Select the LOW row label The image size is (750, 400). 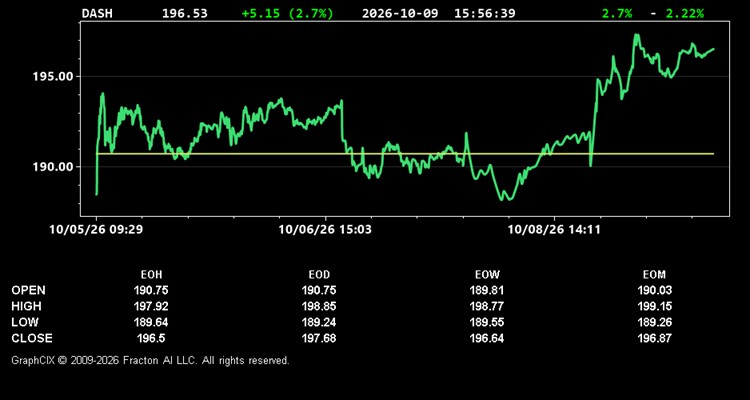coord(25,322)
